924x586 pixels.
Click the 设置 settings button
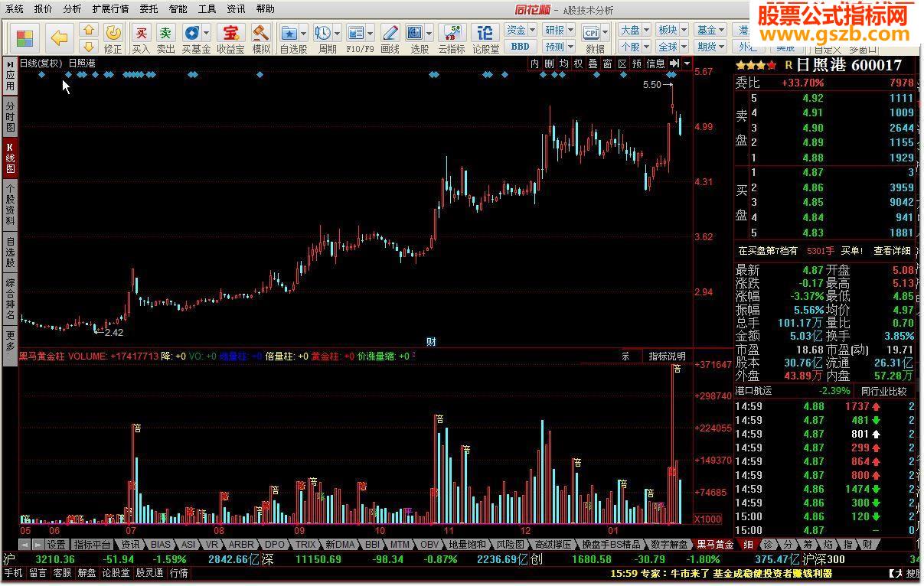(56, 545)
